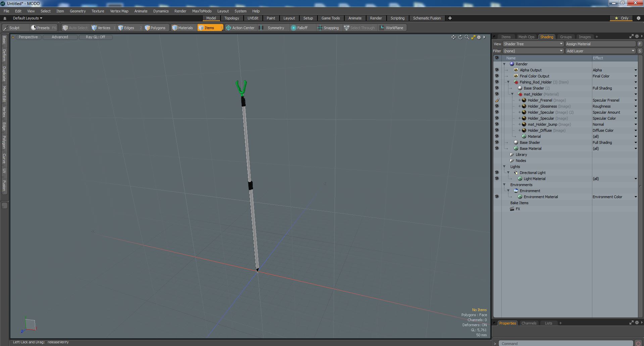Switch to Items selection mode
This screenshot has height=346, width=644.
pyautogui.click(x=210, y=28)
